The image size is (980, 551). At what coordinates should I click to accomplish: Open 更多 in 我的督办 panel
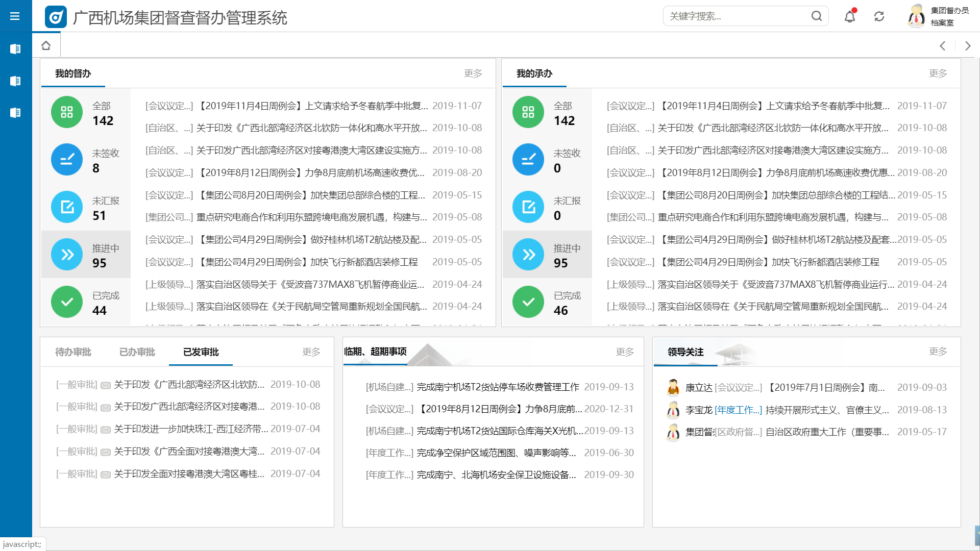[x=473, y=73]
